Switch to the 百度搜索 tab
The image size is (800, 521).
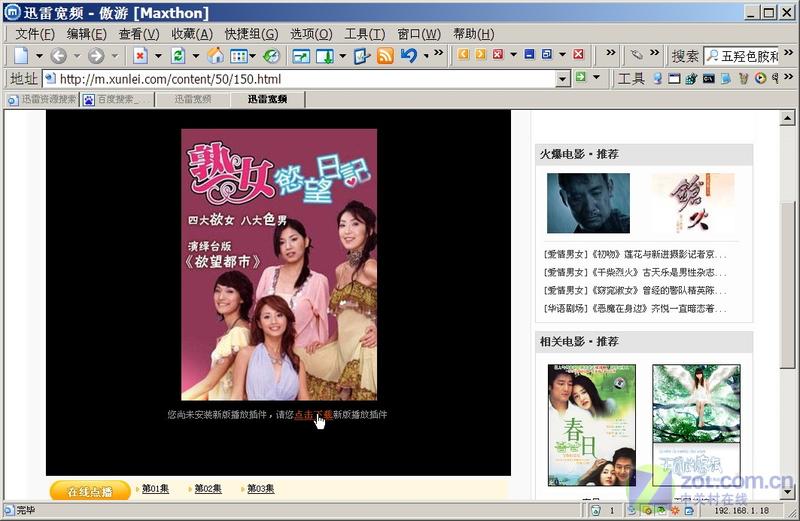point(118,100)
